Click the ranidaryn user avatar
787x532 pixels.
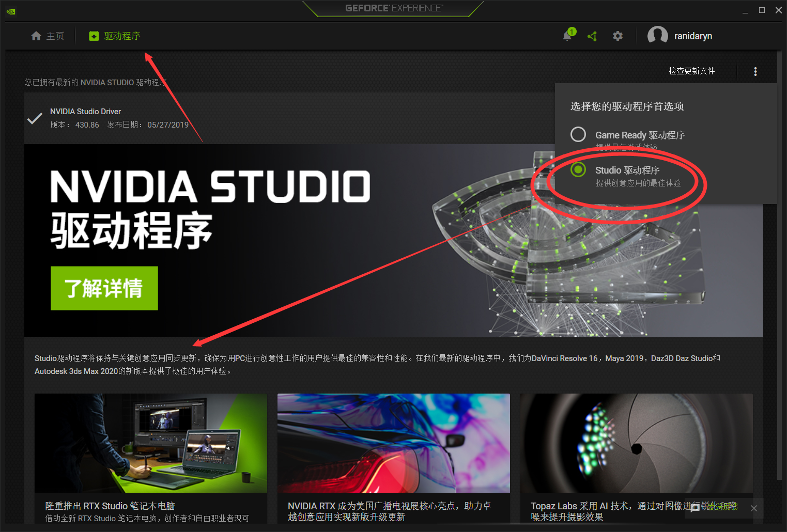pyautogui.click(x=657, y=36)
